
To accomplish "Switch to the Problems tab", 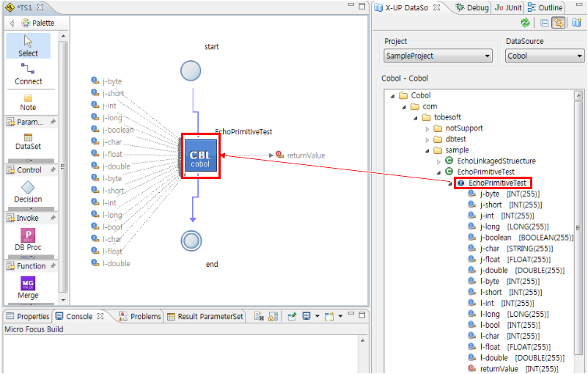I will [x=139, y=317].
